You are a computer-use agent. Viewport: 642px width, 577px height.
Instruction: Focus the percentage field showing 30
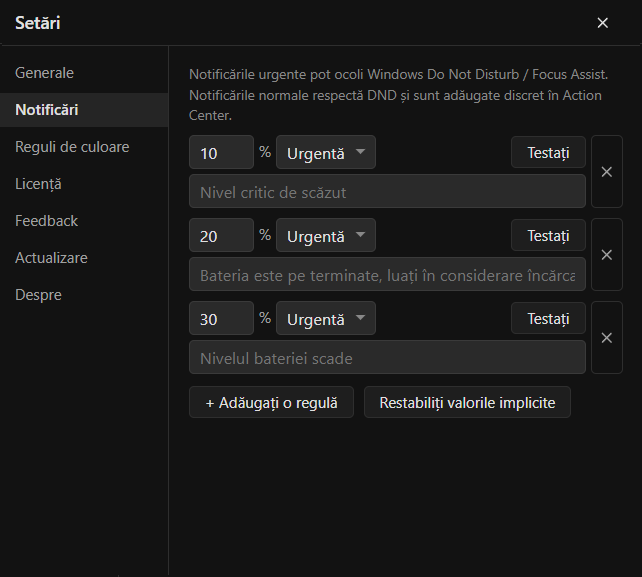(x=222, y=318)
